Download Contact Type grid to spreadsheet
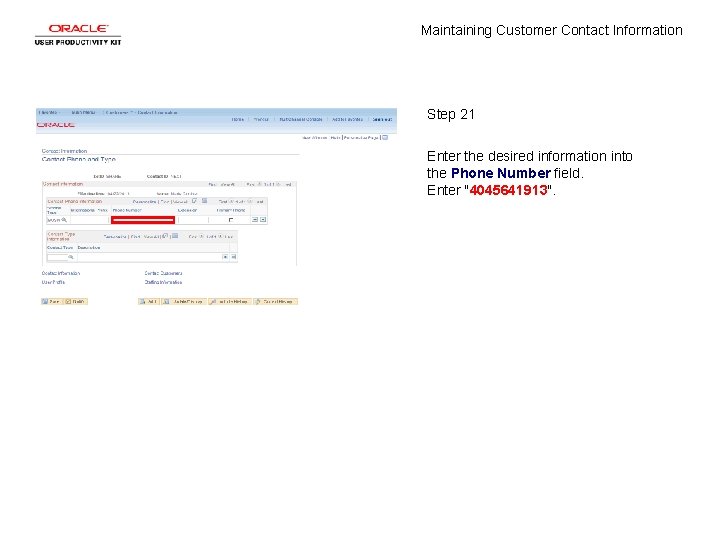Screen dimensions: 720x540 point(175,236)
